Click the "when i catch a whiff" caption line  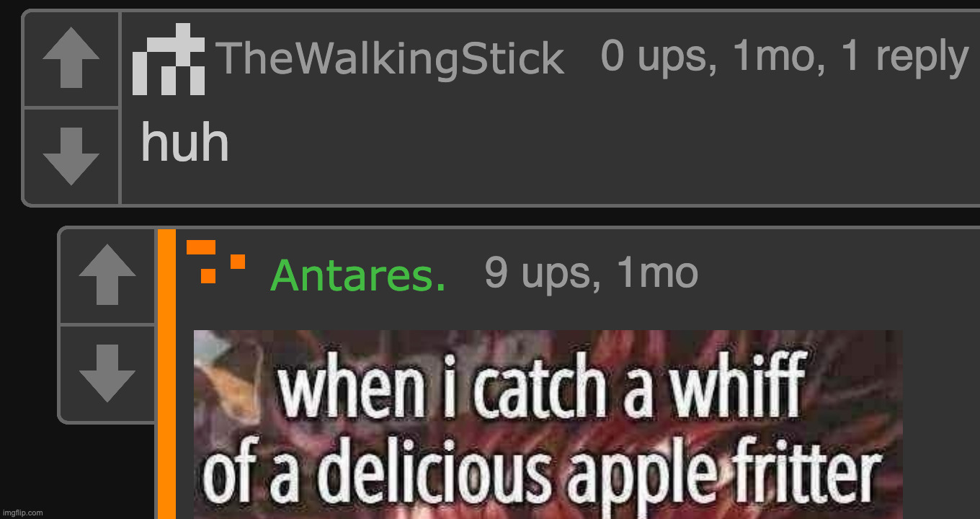pos(540,388)
